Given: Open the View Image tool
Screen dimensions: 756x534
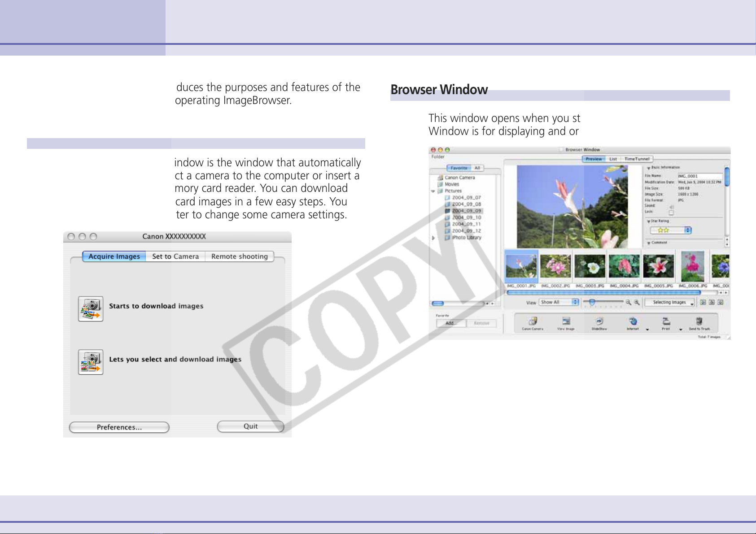Looking at the screenshot, I should point(566,322).
